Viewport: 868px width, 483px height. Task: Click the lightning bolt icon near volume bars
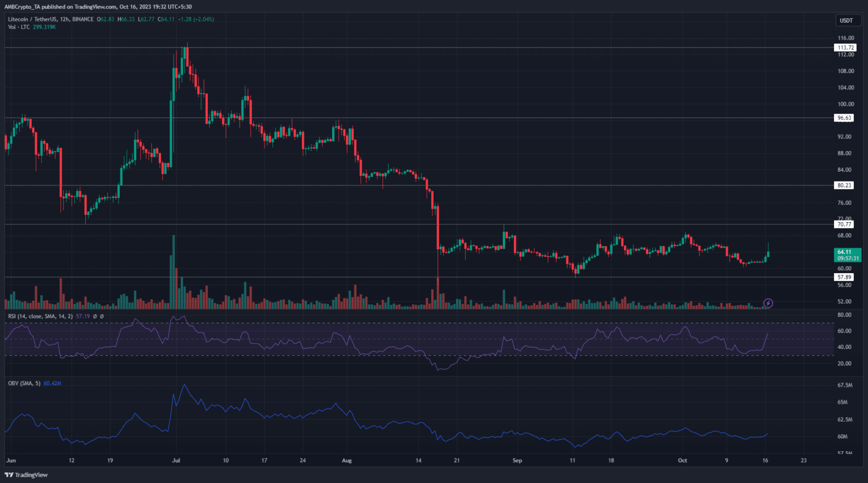(768, 303)
